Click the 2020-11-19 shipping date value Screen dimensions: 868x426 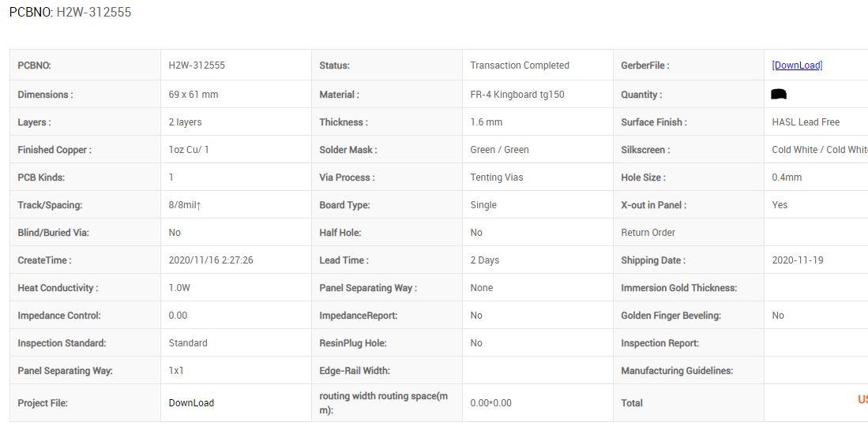coord(797,260)
